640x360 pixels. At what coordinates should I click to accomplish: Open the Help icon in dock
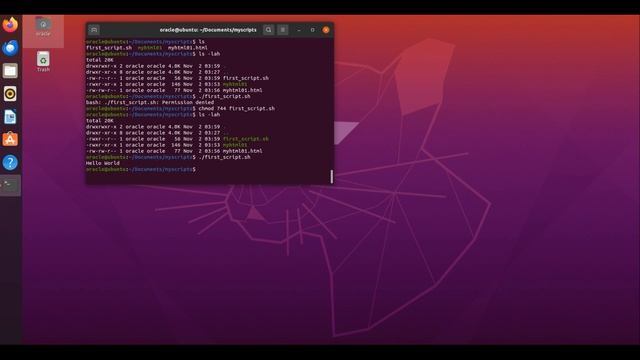coord(10,162)
